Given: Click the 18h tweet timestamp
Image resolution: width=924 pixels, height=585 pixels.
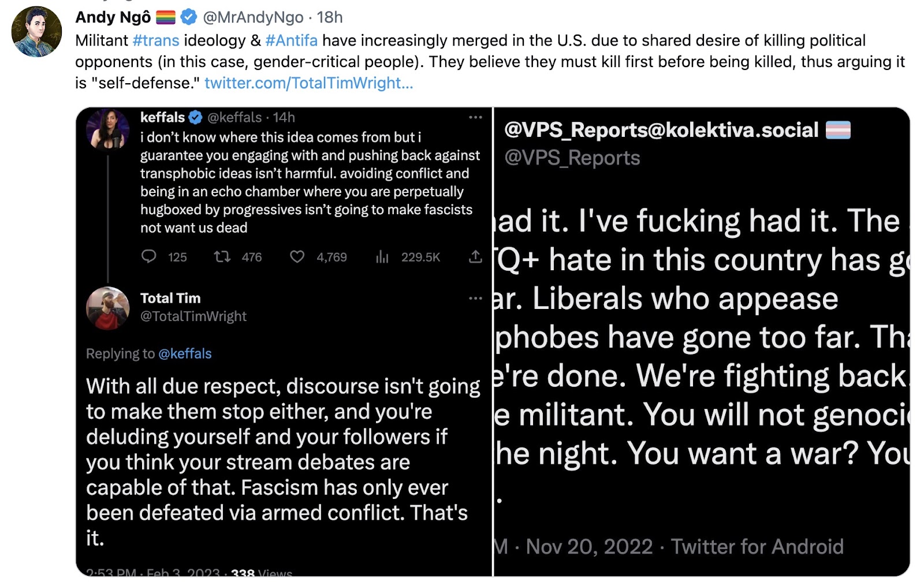Looking at the screenshot, I should point(330,17).
